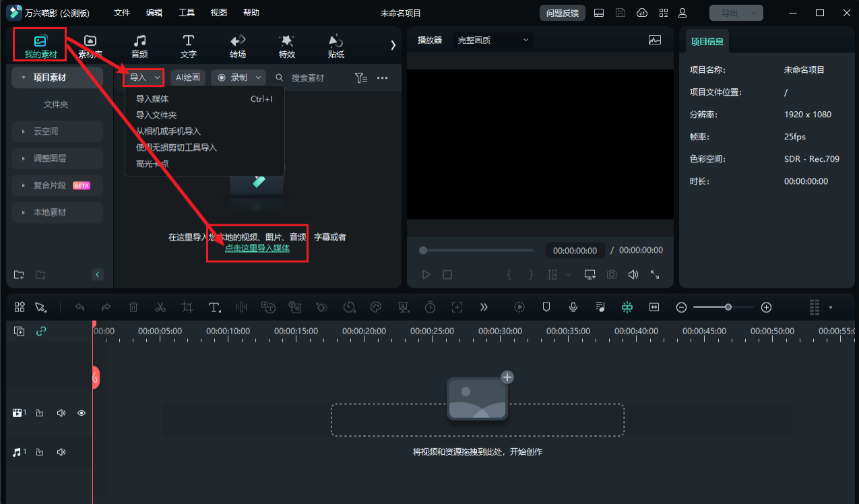Expand the 云空间 section in sidebar
The width and height of the screenshot is (859, 504).
57,131
